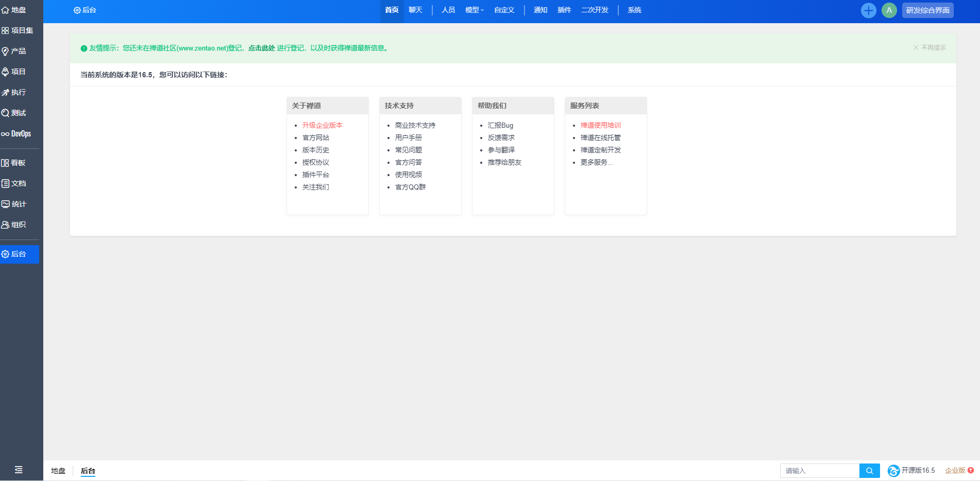Collapse the sidebar using the bottom menu icon
The height and width of the screenshot is (481, 980).
(x=19, y=470)
